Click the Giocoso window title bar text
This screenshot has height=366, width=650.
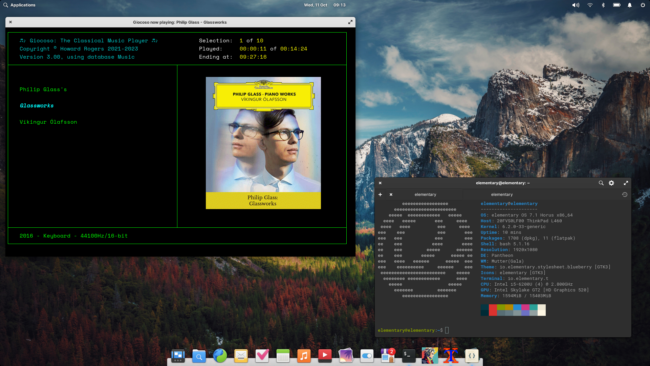pyautogui.click(x=179, y=22)
